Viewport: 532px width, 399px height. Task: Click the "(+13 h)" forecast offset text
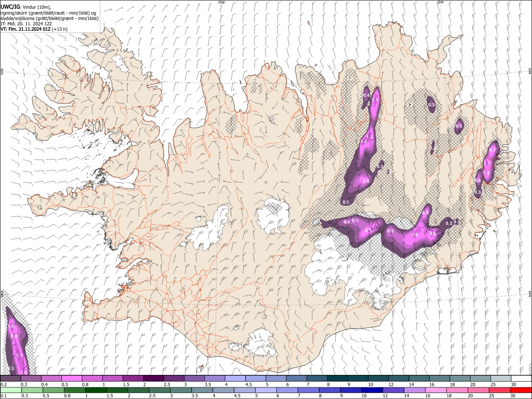click(x=60, y=29)
